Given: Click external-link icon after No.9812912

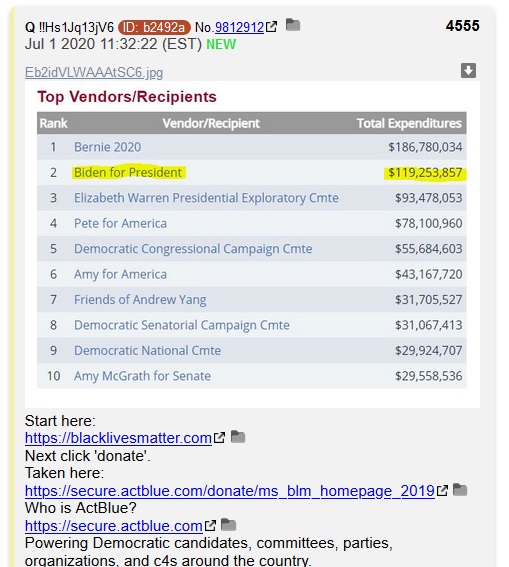Looking at the screenshot, I should (271, 27).
